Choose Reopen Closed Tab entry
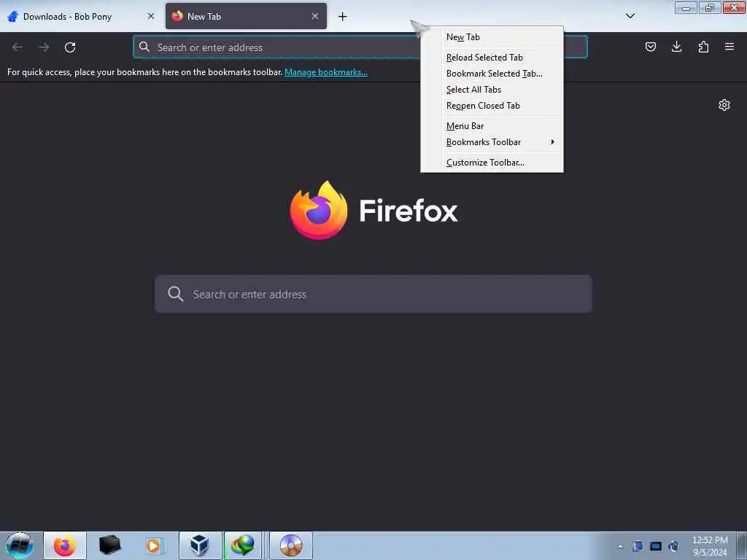 (492, 106)
